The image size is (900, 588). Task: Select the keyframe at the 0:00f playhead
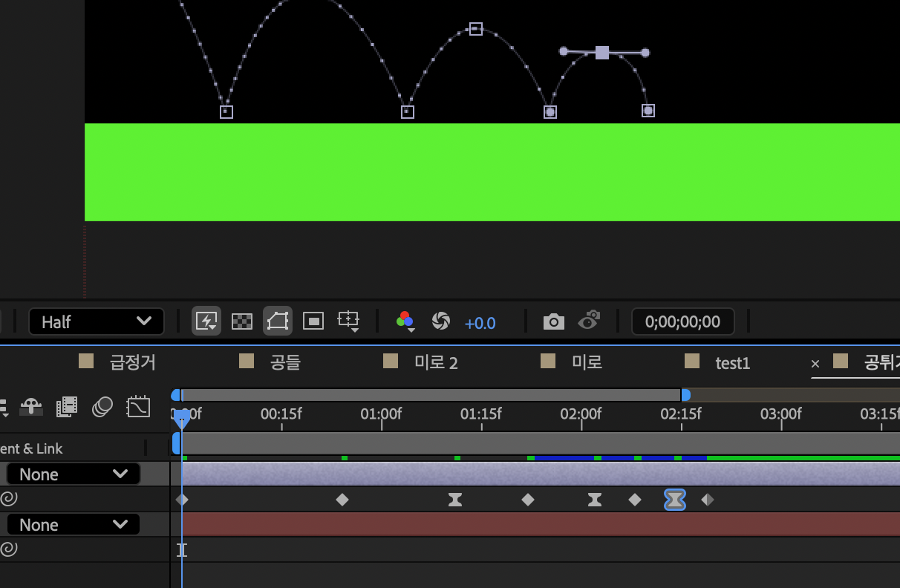coord(182,500)
